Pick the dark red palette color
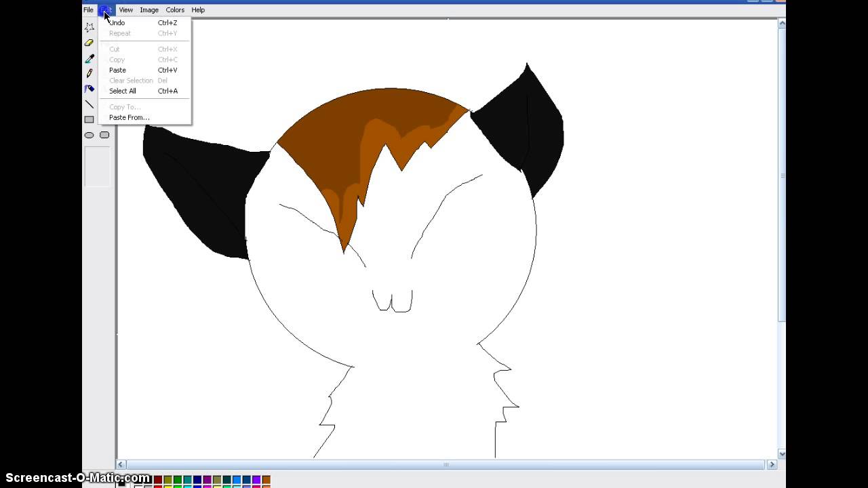This screenshot has height=488, width=868. click(x=158, y=480)
